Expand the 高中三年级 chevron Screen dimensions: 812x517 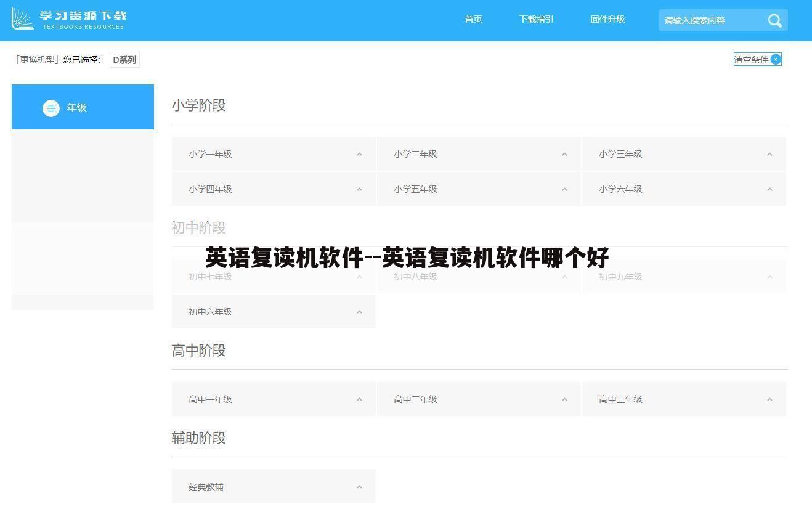[x=769, y=399]
